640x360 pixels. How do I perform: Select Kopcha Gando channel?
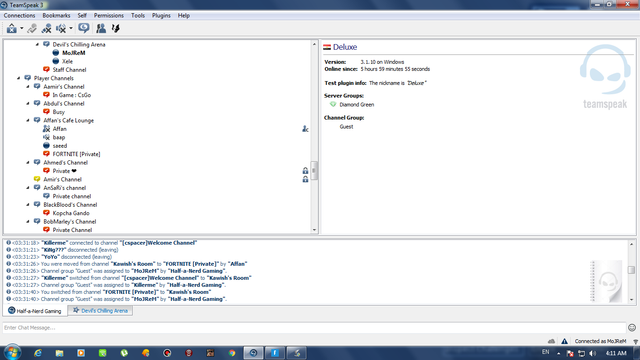[71, 213]
